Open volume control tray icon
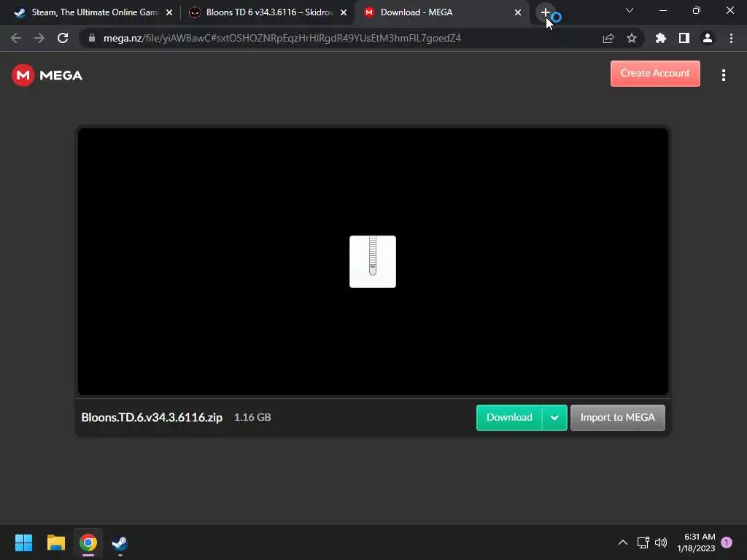The image size is (747, 560). 661,542
